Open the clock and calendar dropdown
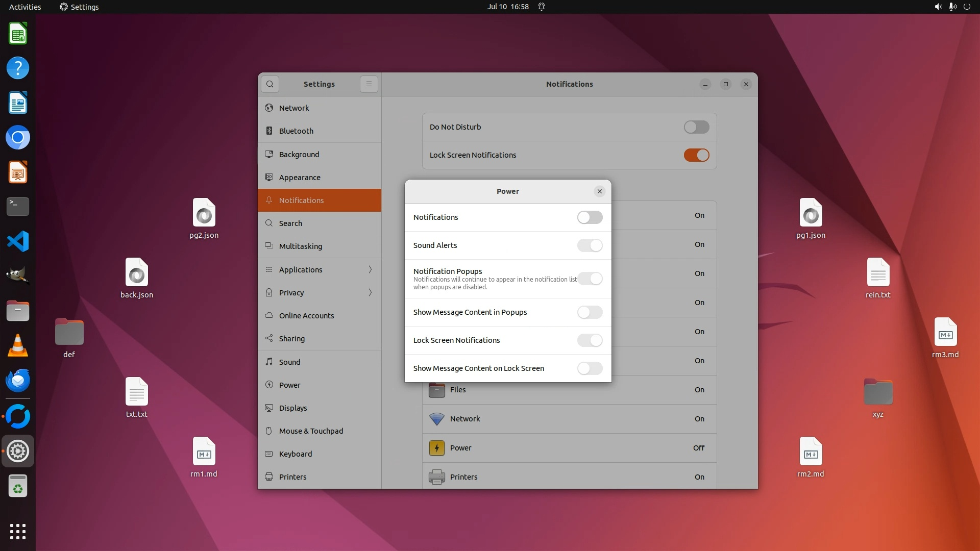 pos(508,7)
